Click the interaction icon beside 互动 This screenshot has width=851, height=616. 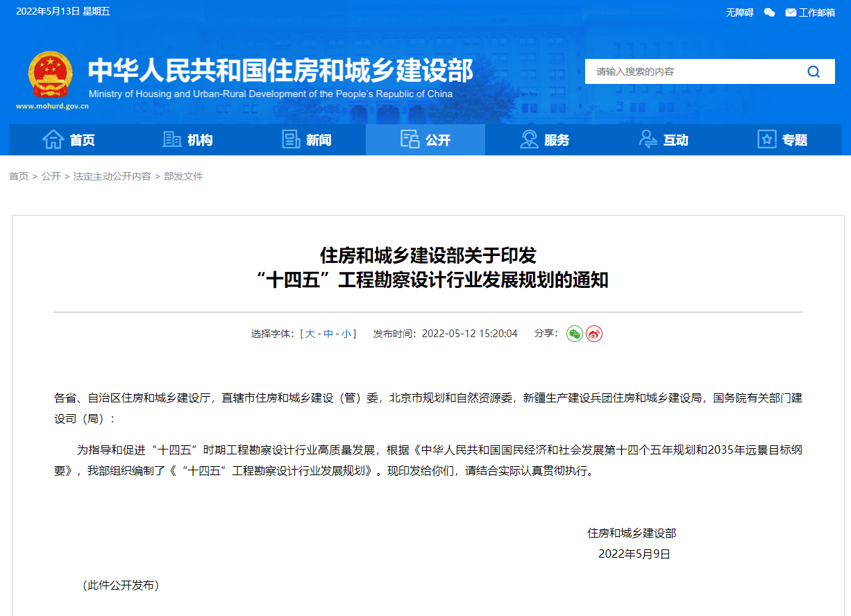(x=648, y=139)
